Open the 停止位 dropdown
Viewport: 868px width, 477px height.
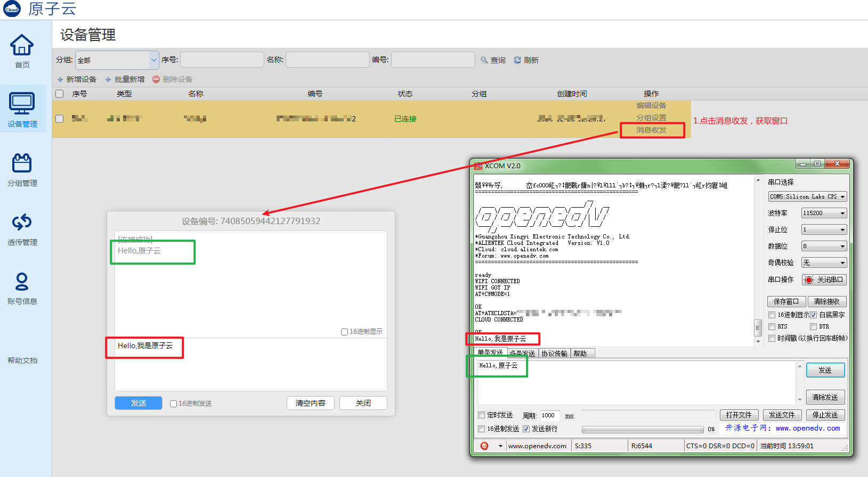tap(824, 230)
